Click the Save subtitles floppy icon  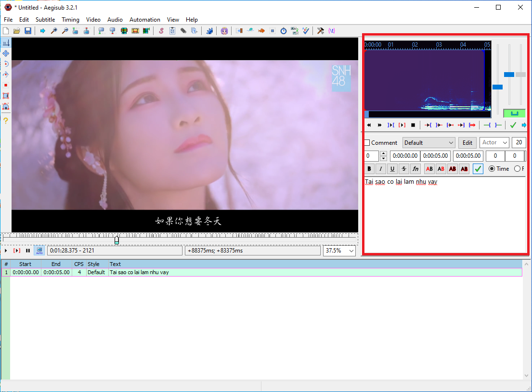coord(28,31)
